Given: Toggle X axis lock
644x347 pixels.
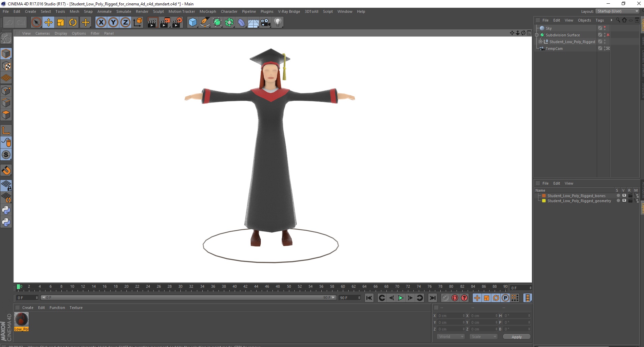Looking at the screenshot, I should pos(101,23).
